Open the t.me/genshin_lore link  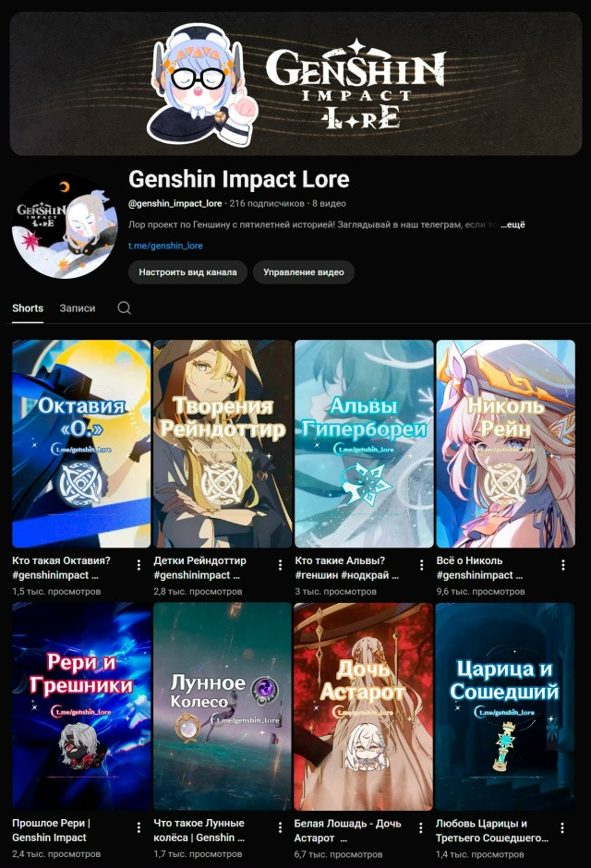click(x=165, y=246)
